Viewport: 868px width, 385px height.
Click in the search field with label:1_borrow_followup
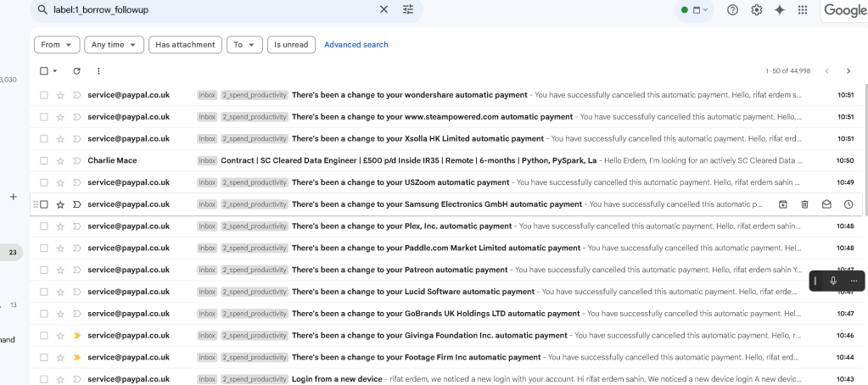click(x=210, y=9)
